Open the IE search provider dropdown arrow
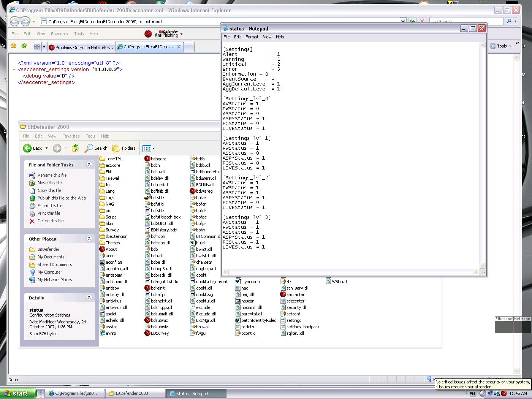Image resolution: width=532 pixels, height=399 pixels. pyautogui.click(x=516, y=21)
